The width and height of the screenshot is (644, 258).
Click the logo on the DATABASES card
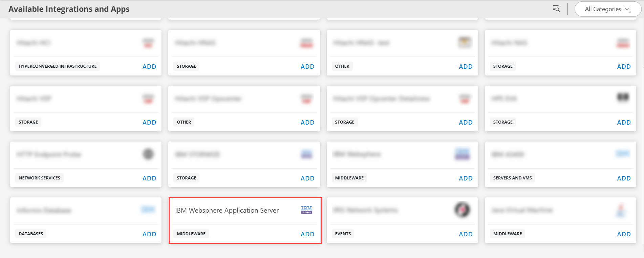click(148, 210)
